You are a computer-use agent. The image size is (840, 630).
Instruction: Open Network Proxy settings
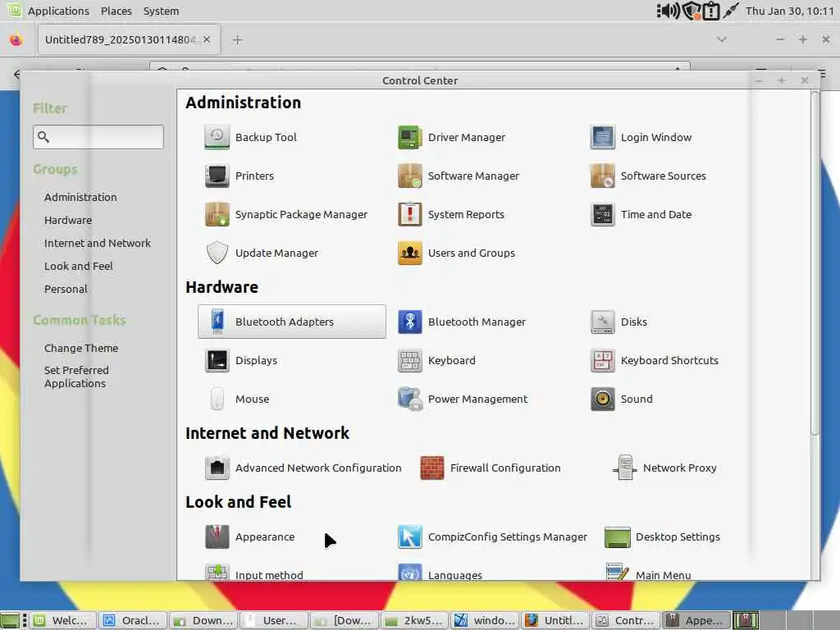(x=664, y=468)
